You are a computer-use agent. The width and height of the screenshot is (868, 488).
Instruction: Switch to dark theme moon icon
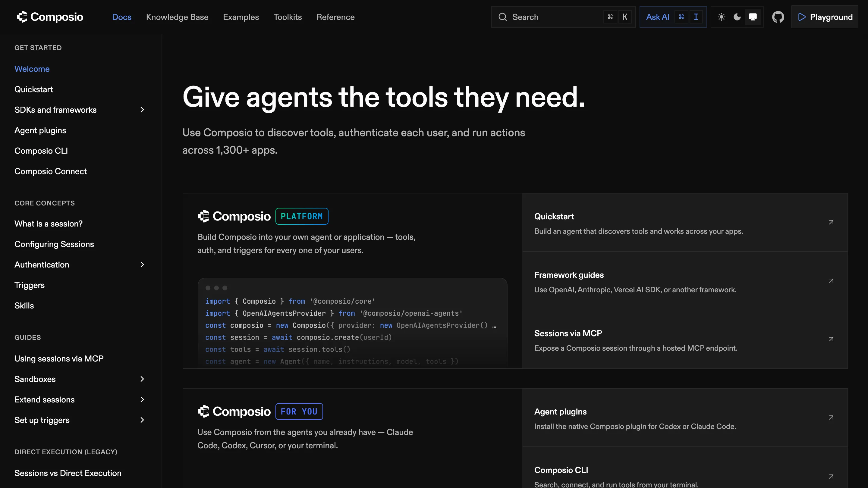(x=737, y=17)
